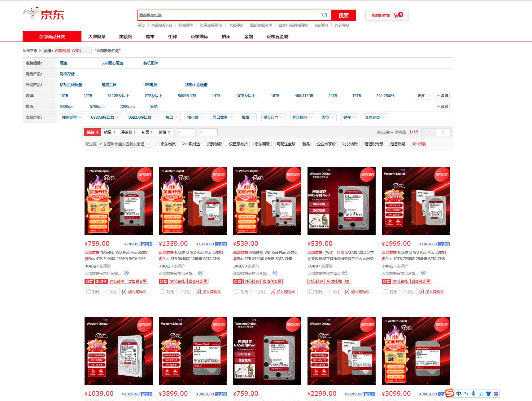Viewport: 532px width, 401px height.
Task: Click 多选 in the 转速 row
Action: [x=442, y=107]
